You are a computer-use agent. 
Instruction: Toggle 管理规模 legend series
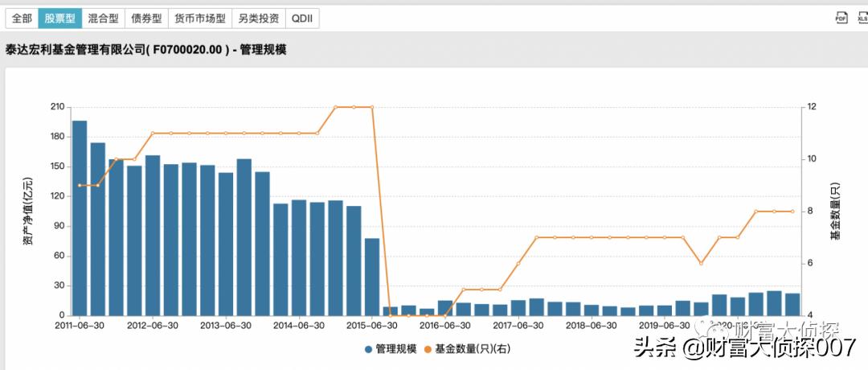pyautogui.click(x=389, y=349)
